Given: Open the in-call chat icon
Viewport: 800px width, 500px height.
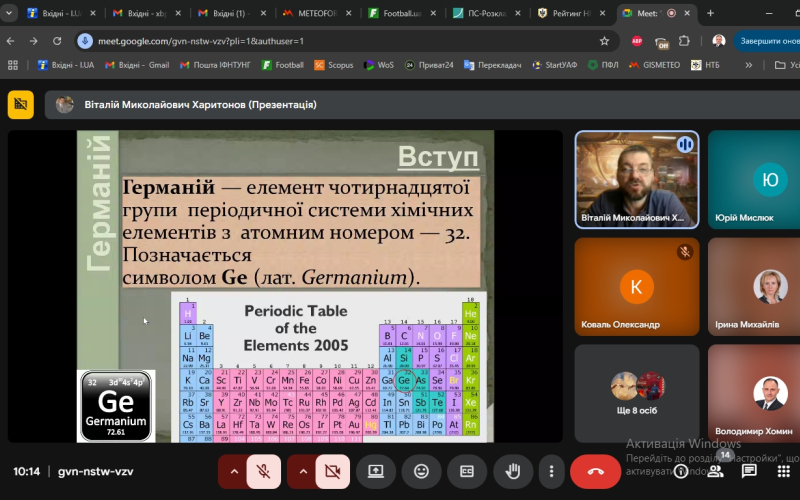Looking at the screenshot, I should (x=749, y=471).
